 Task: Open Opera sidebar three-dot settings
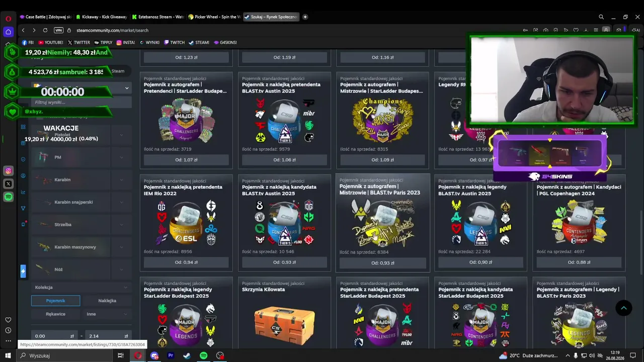(x=8, y=341)
